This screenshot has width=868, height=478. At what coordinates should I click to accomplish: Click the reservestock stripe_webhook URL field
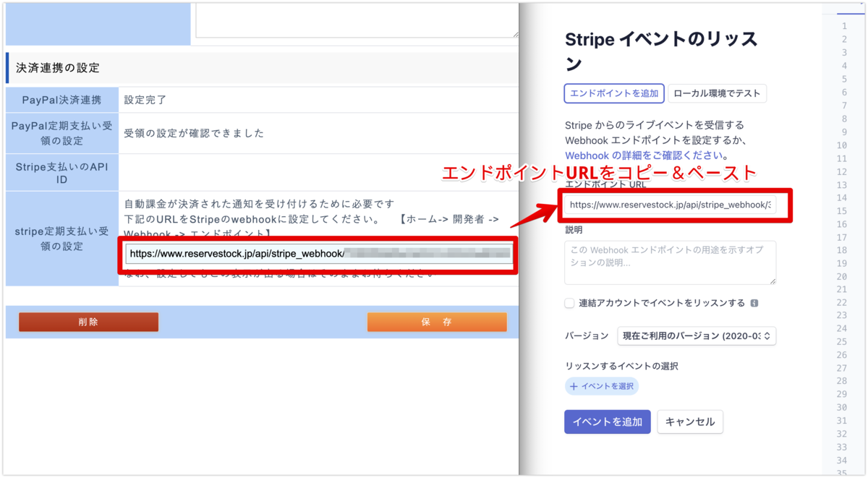pyautogui.click(x=318, y=254)
